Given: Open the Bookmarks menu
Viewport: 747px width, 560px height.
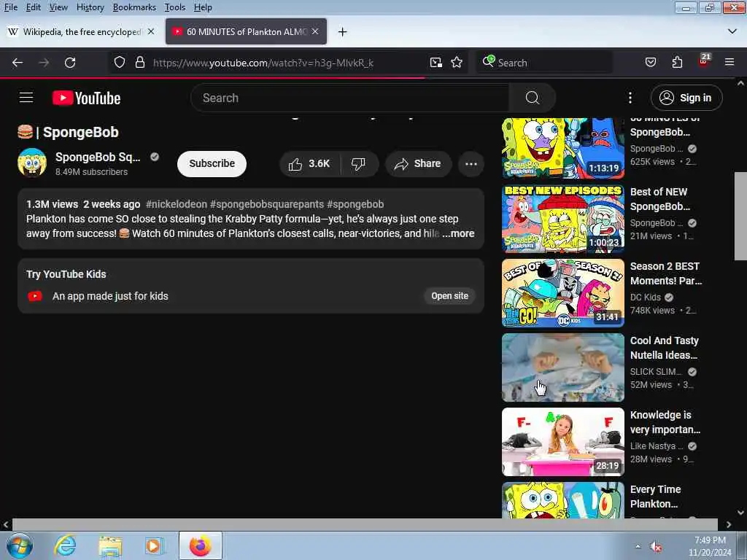Looking at the screenshot, I should [x=134, y=7].
